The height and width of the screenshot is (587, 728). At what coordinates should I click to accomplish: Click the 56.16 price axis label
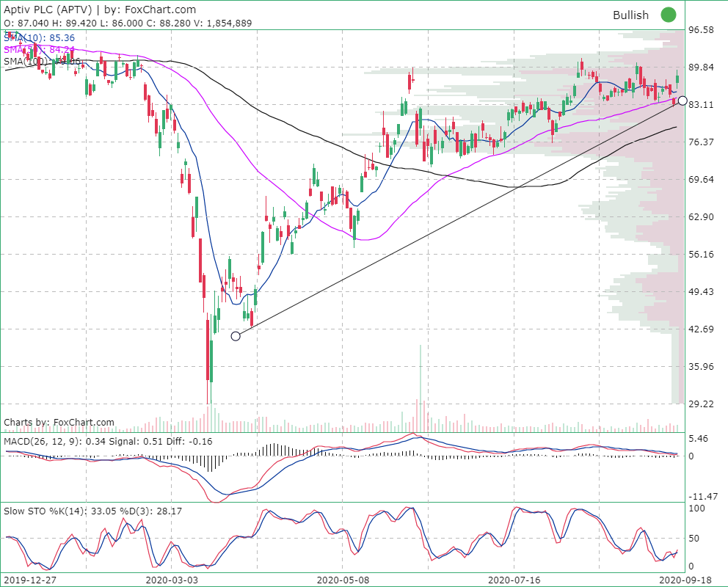click(x=701, y=255)
